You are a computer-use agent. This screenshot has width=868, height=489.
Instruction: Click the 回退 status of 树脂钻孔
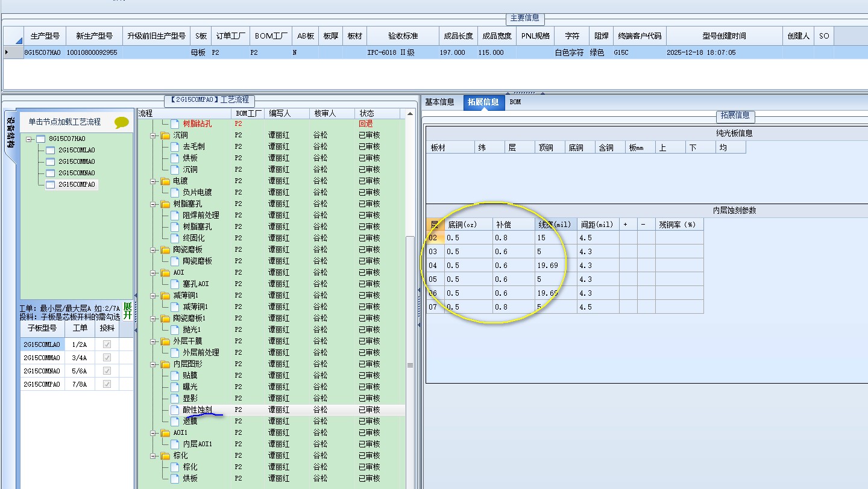coord(366,123)
